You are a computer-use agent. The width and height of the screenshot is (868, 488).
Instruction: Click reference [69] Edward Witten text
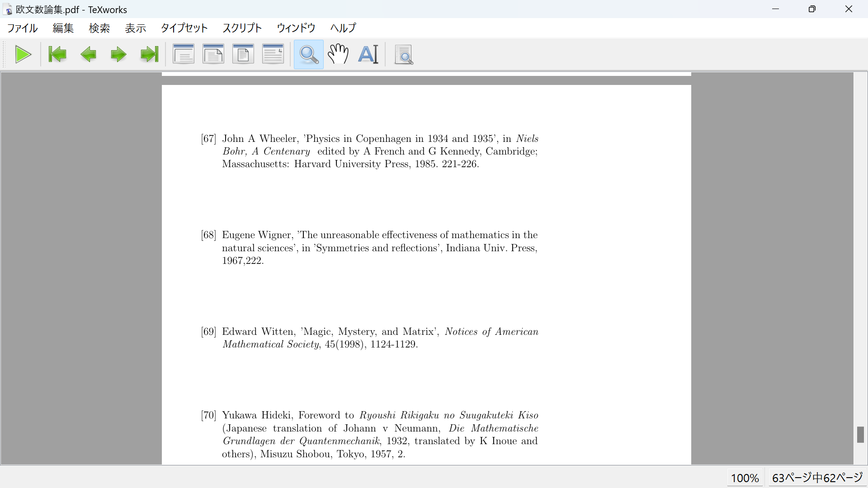(x=370, y=338)
